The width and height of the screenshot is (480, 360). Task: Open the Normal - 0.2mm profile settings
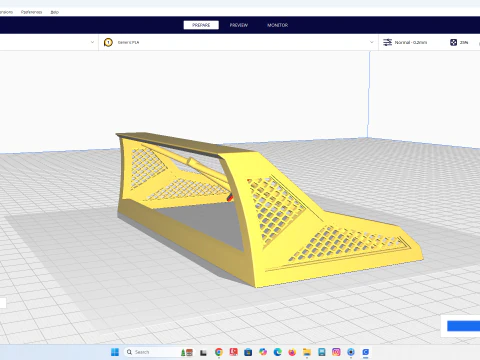[x=411, y=42]
